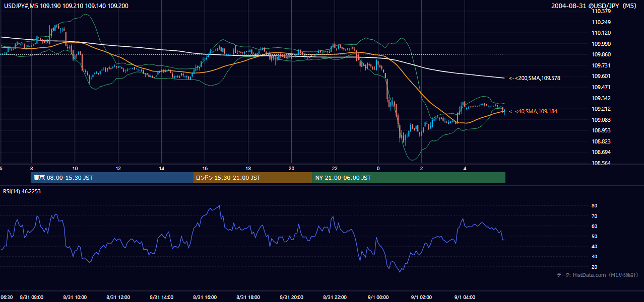Click the 9/1 04:00 date axis label
644x302 pixels.
(465, 297)
